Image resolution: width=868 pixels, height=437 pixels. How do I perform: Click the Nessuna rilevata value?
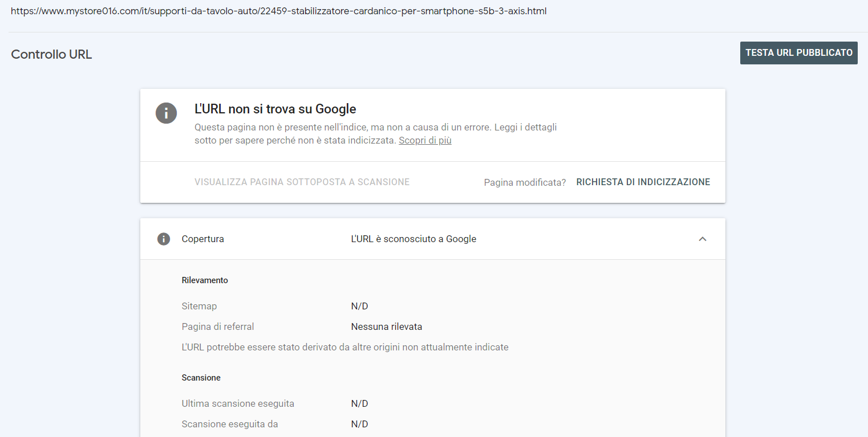pyautogui.click(x=386, y=327)
